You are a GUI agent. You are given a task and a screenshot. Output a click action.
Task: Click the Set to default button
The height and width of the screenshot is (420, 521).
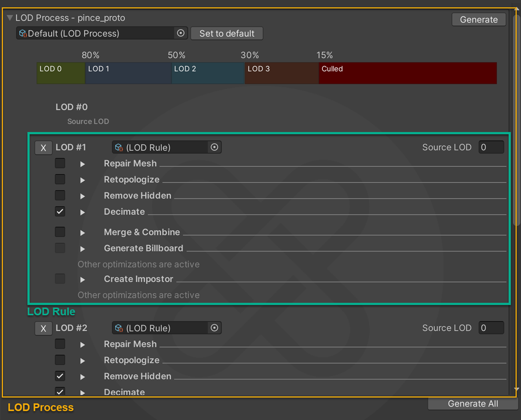click(x=227, y=33)
